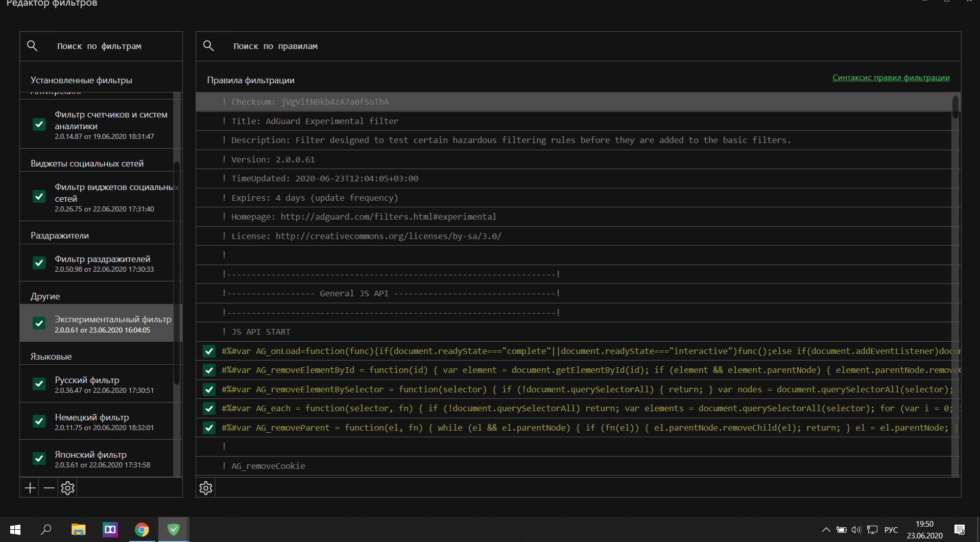The width and height of the screenshot is (980, 542).
Task: Open network tray icon
Action: point(872,530)
